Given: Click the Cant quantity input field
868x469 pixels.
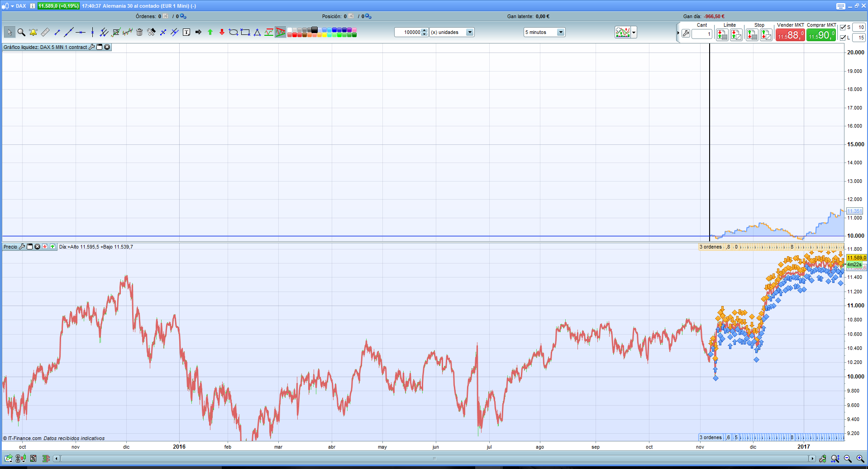Looking at the screenshot, I should tap(702, 34).
